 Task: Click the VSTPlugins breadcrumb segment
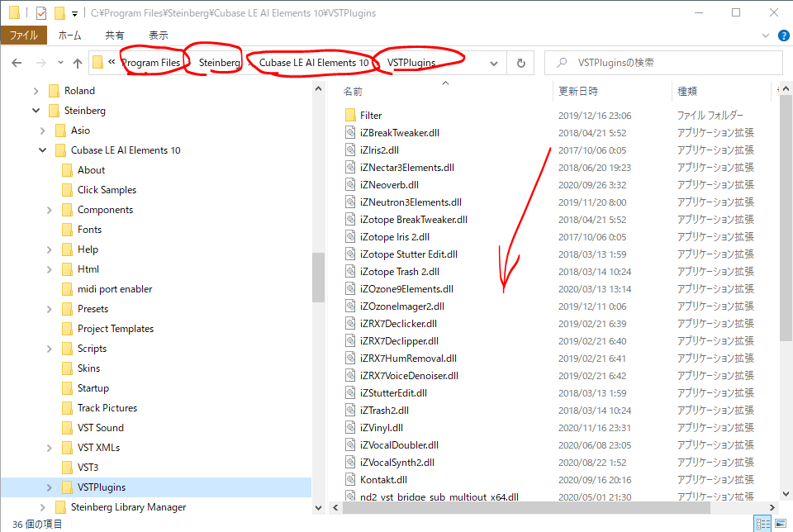pyautogui.click(x=411, y=63)
